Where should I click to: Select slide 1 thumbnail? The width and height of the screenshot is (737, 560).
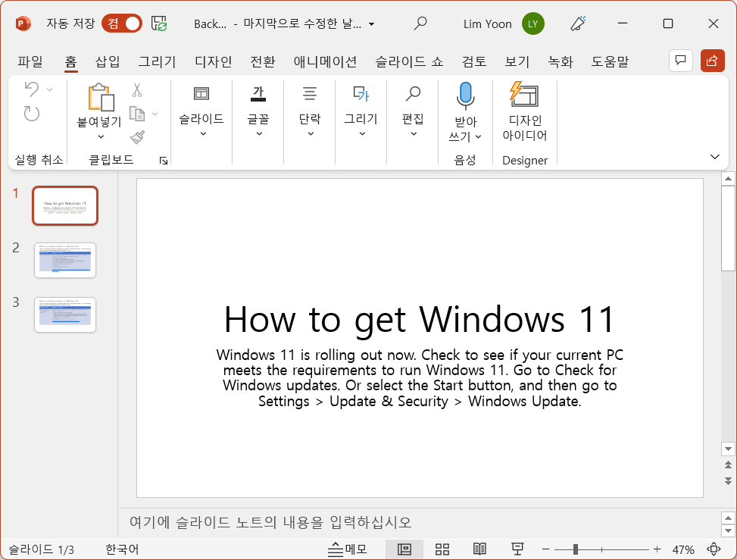[65, 206]
